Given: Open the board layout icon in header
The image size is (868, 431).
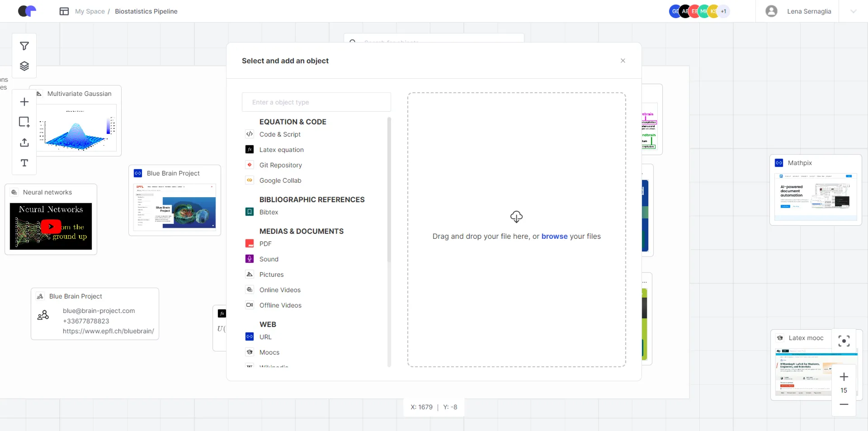Looking at the screenshot, I should (64, 11).
